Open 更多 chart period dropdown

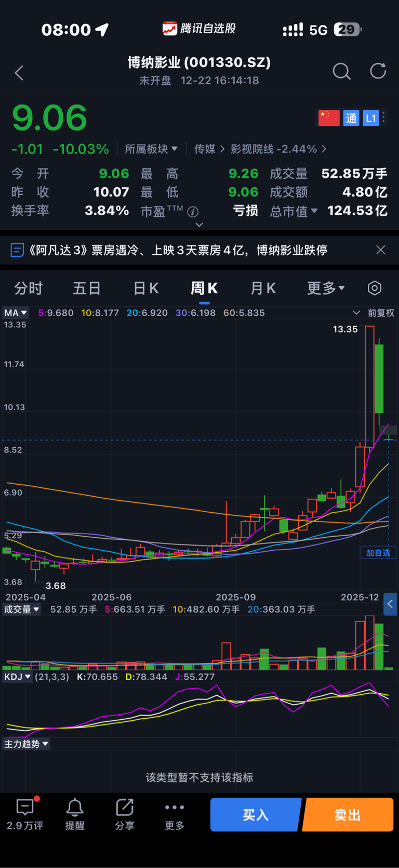coord(326,288)
